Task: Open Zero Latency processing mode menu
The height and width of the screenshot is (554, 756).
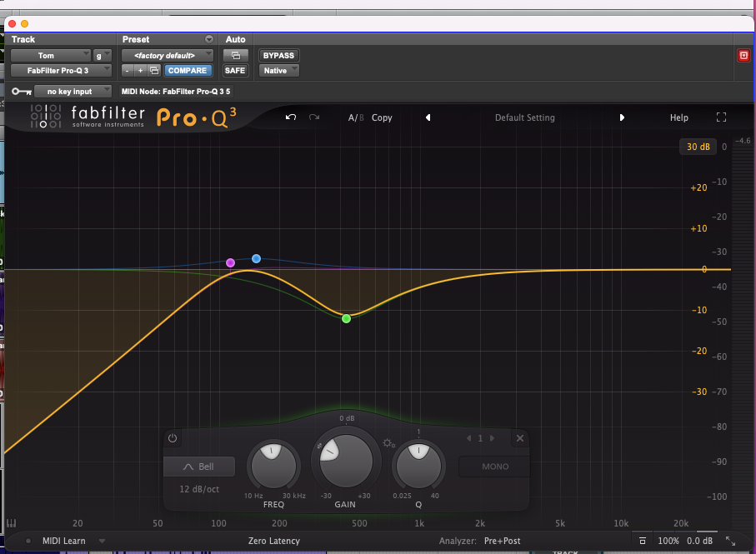Action: [274, 541]
